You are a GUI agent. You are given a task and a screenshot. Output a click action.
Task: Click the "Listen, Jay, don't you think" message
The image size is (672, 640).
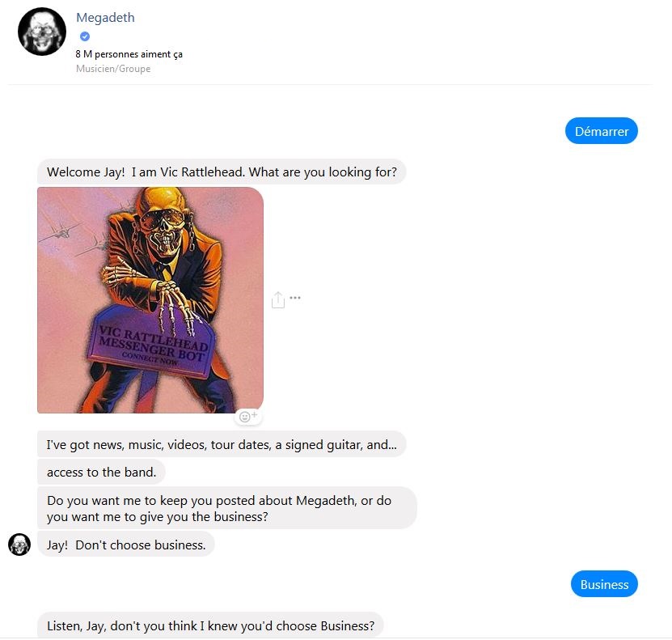(x=210, y=625)
